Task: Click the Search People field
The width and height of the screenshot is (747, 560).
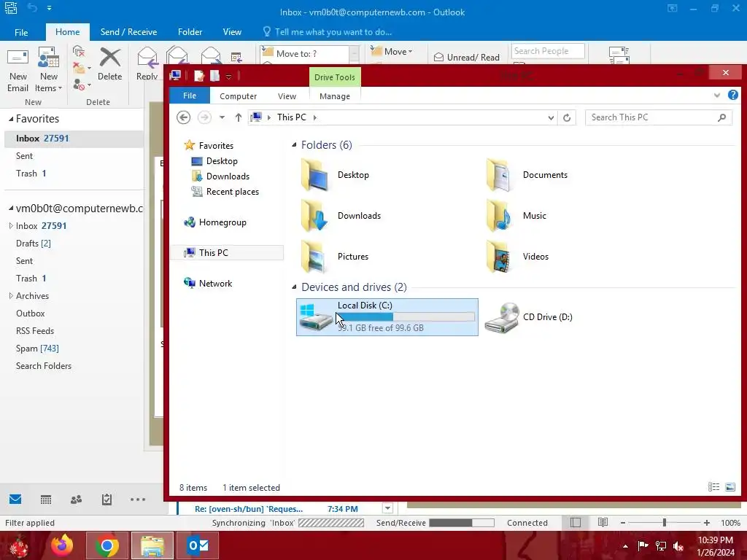Action: 548,51
